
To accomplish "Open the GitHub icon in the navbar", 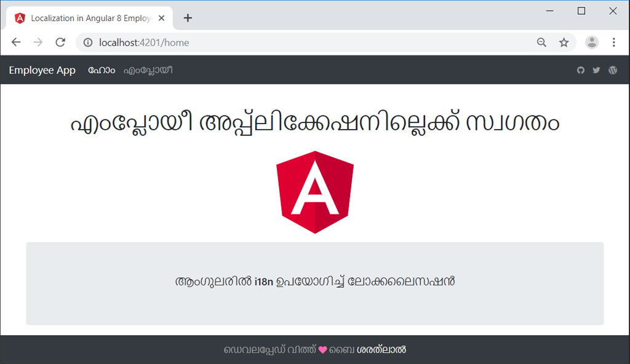I will 580,70.
